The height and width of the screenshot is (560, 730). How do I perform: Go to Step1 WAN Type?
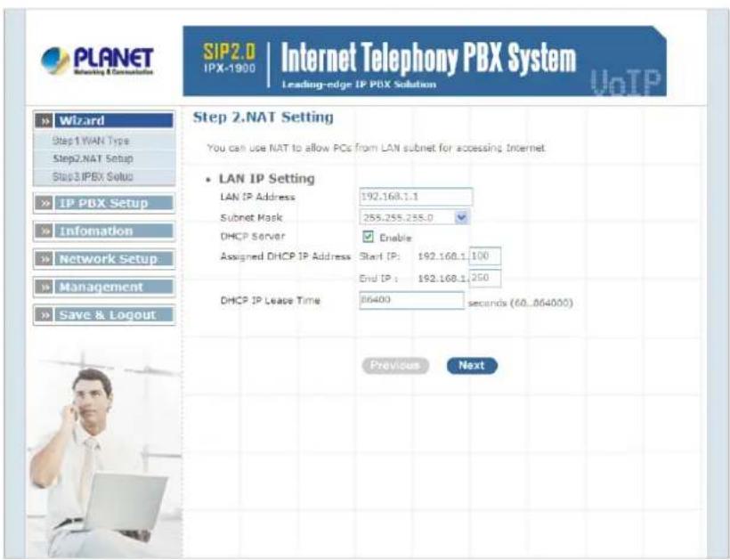(91, 141)
